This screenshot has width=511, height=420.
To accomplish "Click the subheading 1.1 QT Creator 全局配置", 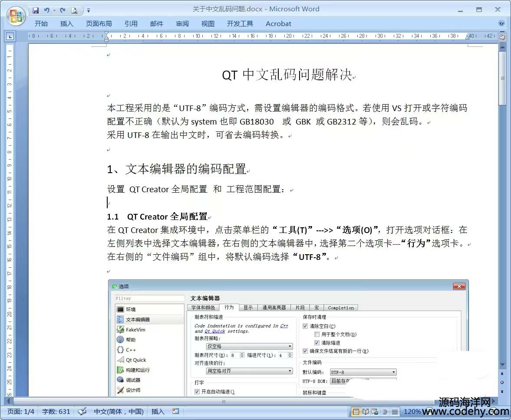I will 157,217.
